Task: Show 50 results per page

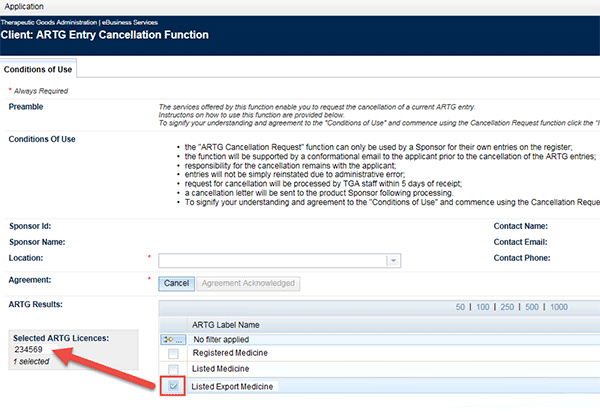Action: [461, 307]
